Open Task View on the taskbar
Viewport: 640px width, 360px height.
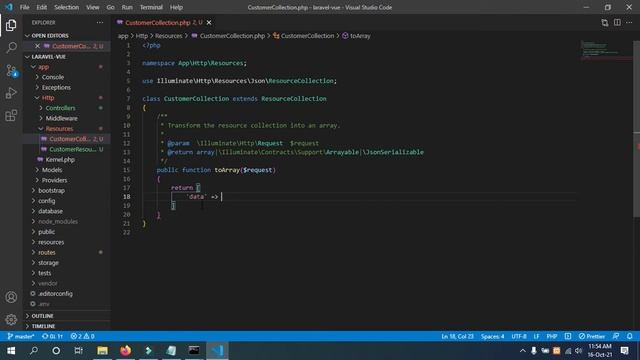(x=78, y=351)
